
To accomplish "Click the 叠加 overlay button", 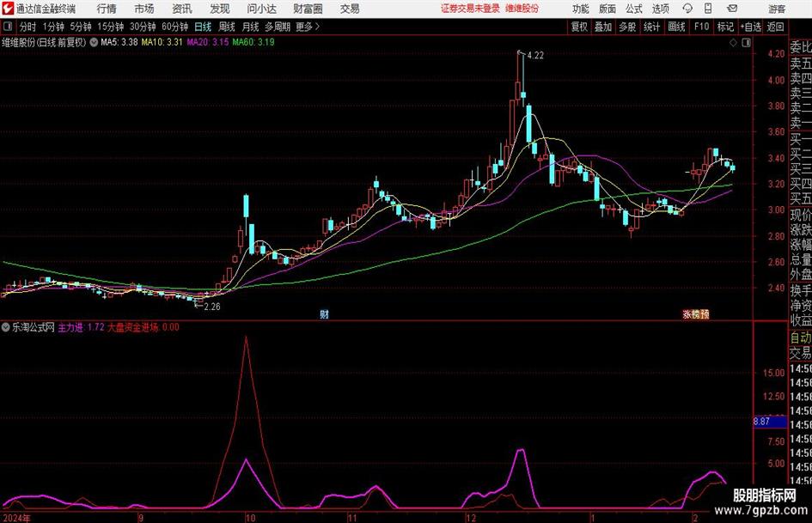I will point(603,27).
